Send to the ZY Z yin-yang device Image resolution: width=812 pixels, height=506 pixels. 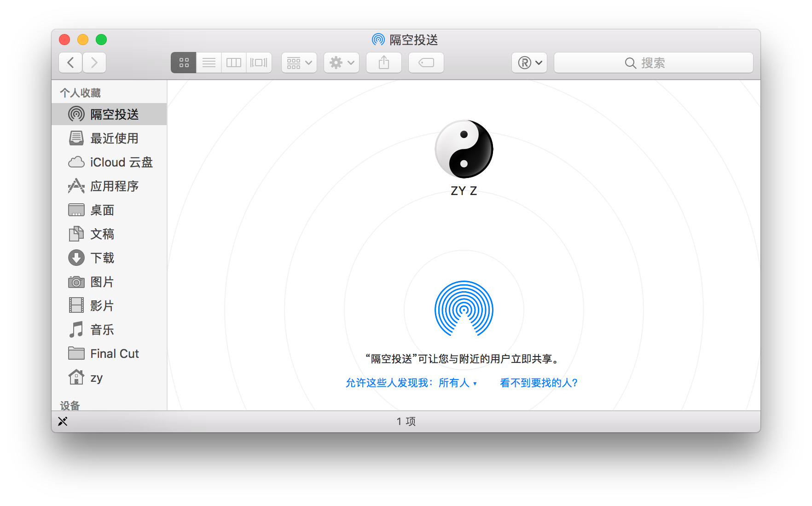click(x=463, y=149)
